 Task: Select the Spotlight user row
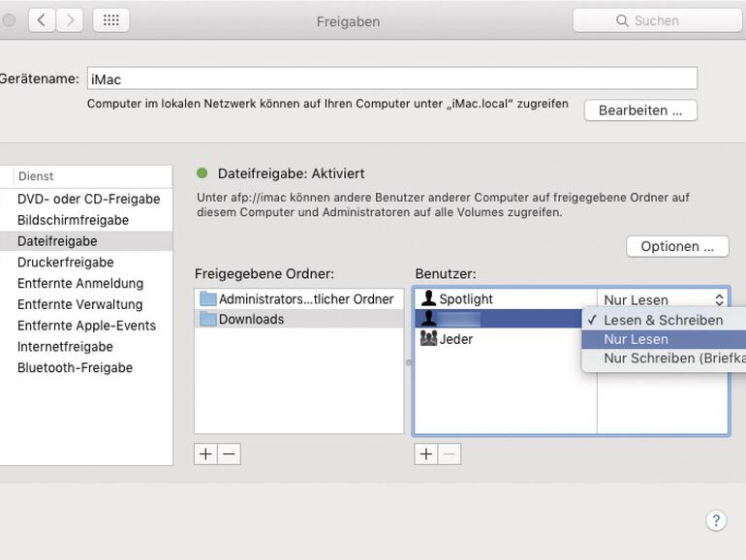coord(506,298)
